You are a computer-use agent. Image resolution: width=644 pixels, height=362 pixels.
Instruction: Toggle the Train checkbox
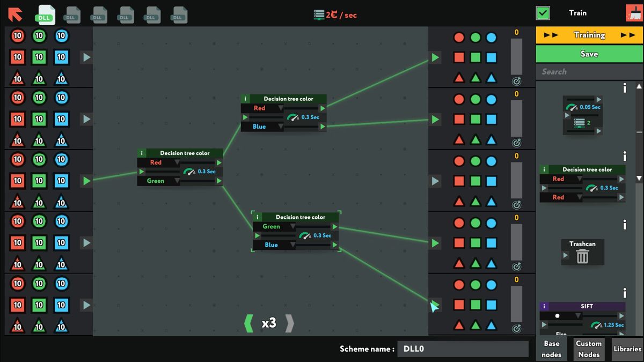543,13
